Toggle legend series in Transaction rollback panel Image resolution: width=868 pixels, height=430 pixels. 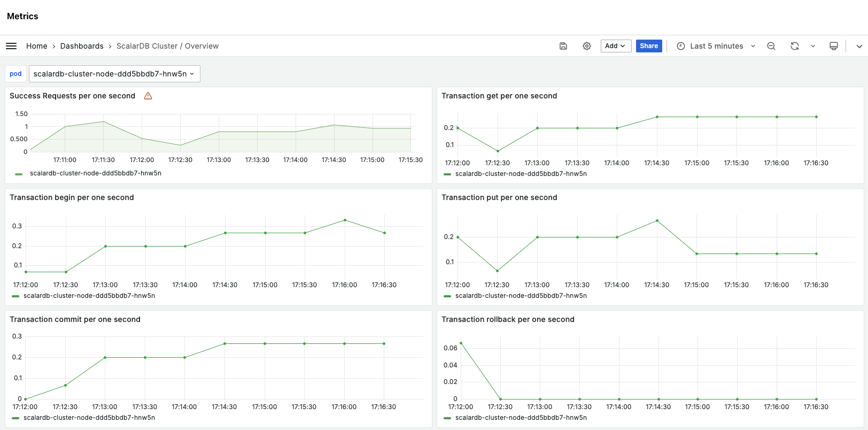pos(521,418)
